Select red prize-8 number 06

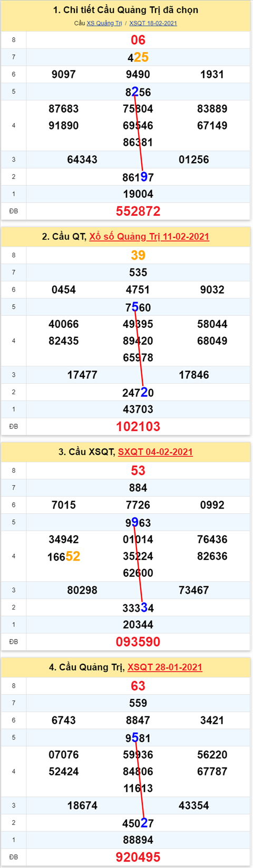(138, 40)
